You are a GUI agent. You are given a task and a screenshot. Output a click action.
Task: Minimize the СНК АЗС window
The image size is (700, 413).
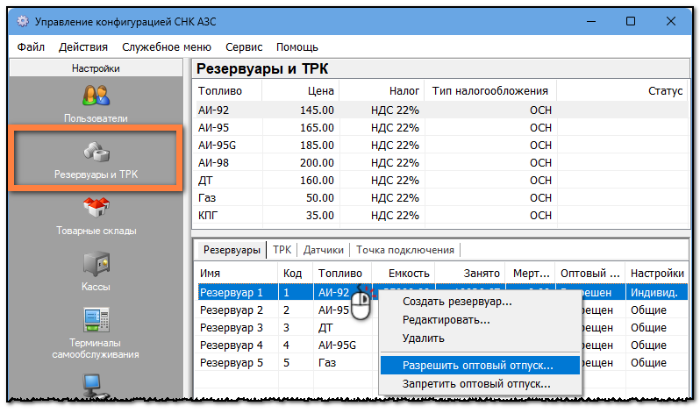591,21
